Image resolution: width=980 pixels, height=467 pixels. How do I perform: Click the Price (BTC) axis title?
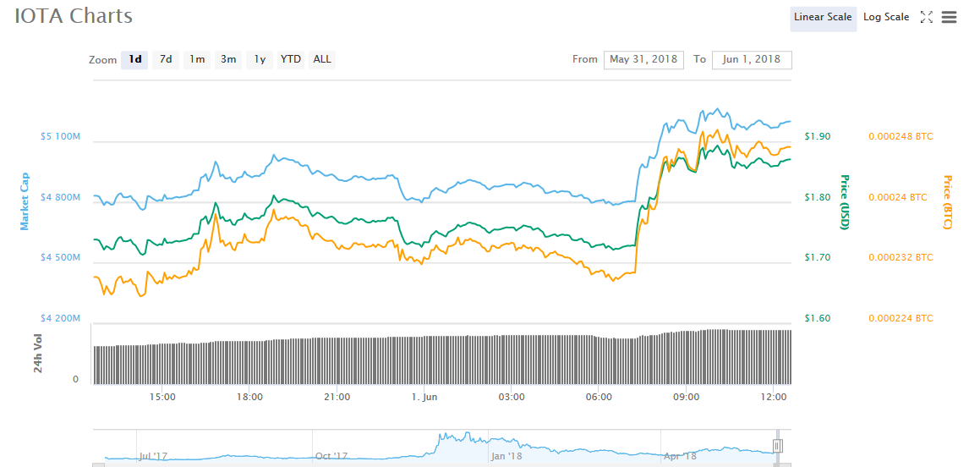(x=946, y=202)
